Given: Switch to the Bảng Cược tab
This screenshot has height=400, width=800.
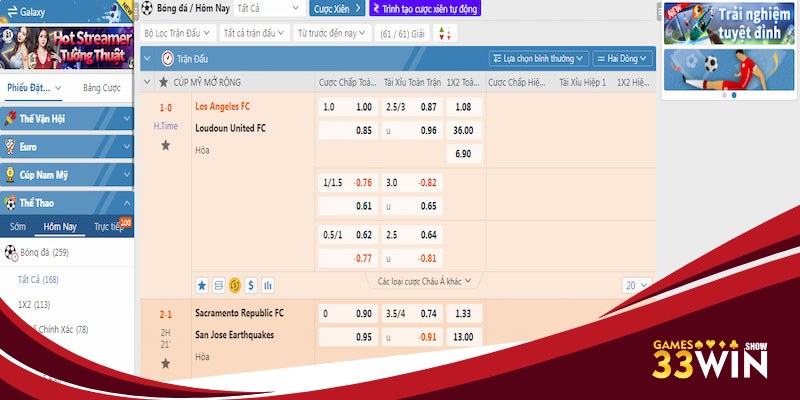Looking at the screenshot, I should click(102, 88).
